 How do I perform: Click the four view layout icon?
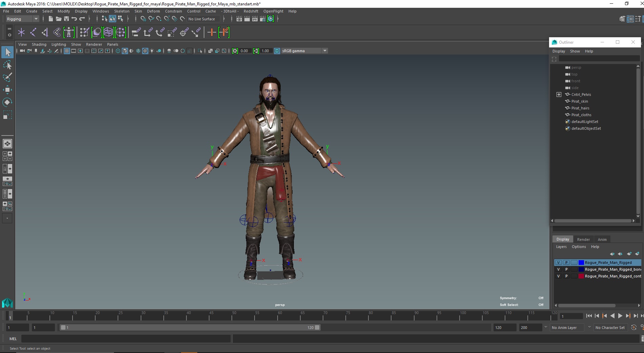pyautogui.click(x=7, y=156)
